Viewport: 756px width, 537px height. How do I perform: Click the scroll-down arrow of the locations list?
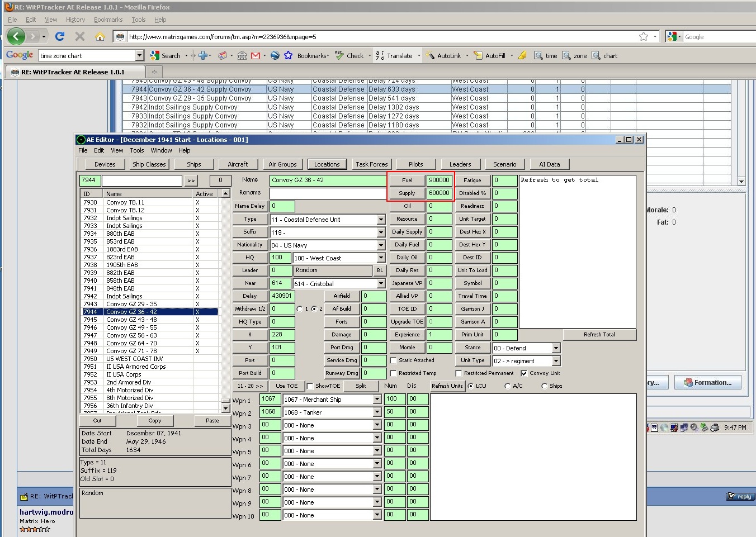226,408
